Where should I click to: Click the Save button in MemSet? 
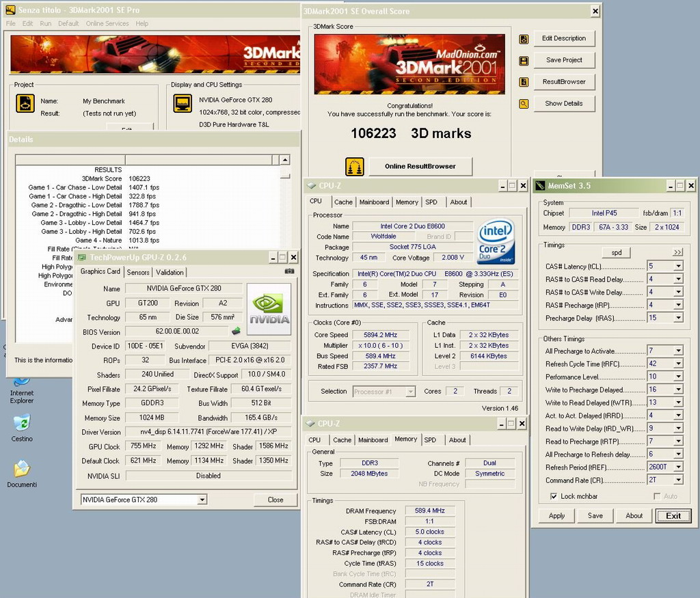point(595,516)
